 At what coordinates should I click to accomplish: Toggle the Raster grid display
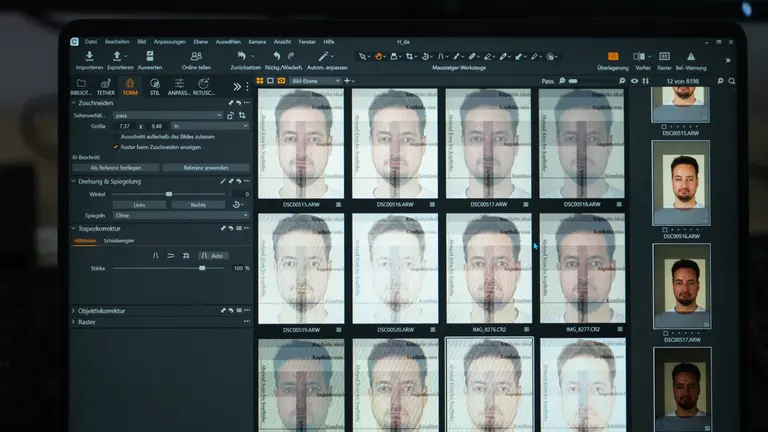[x=664, y=56]
